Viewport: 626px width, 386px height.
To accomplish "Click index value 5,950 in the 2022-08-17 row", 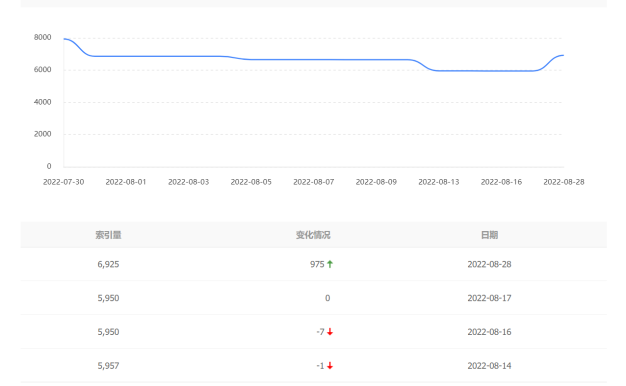I will point(108,298).
